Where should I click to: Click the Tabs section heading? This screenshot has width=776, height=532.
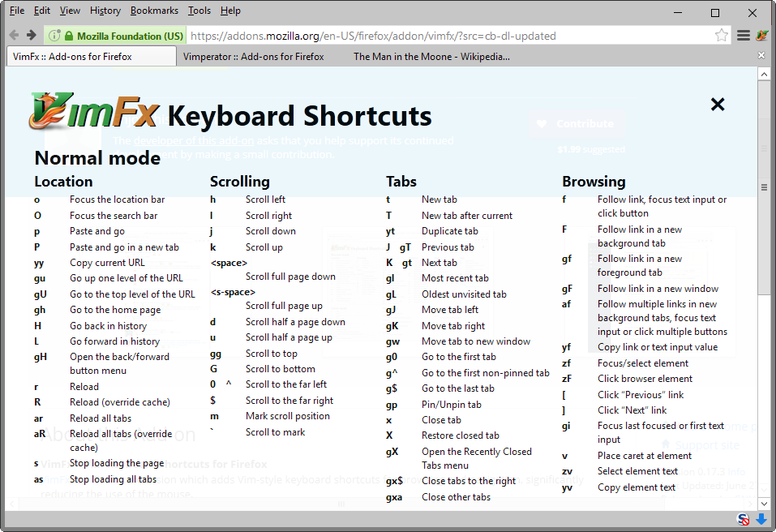(401, 182)
